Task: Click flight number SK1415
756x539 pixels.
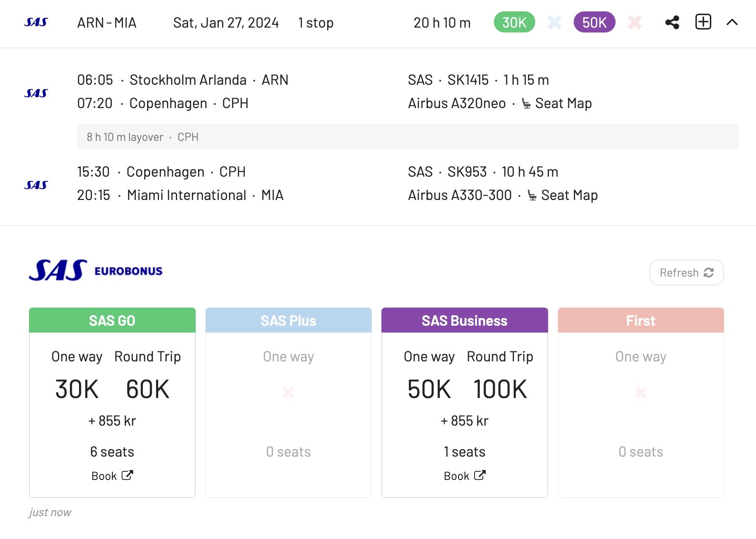Action: pyautogui.click(x=468, y=80)
